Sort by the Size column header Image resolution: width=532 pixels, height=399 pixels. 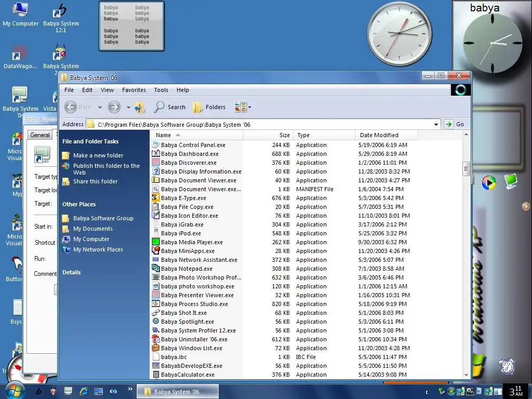(x=268, y=135)
